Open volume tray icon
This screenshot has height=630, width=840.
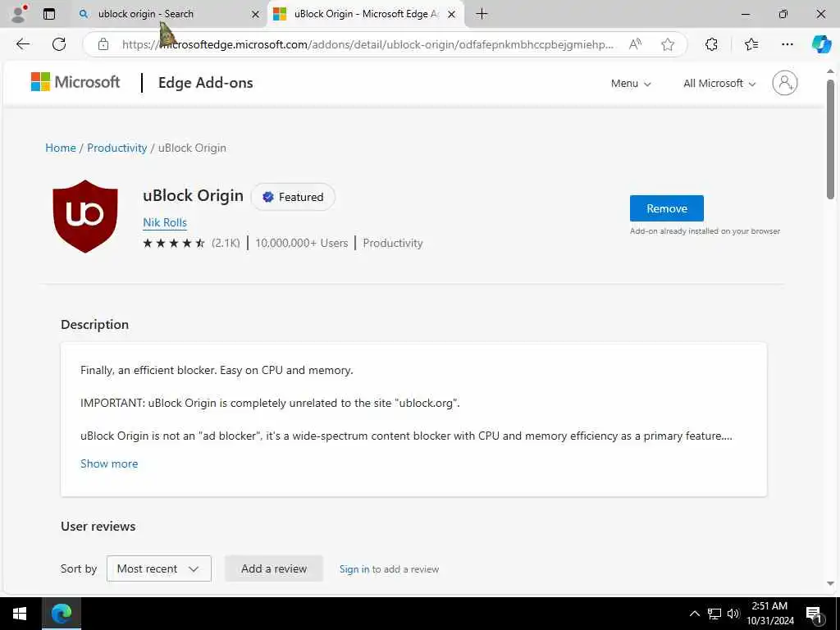coord(733,614)
